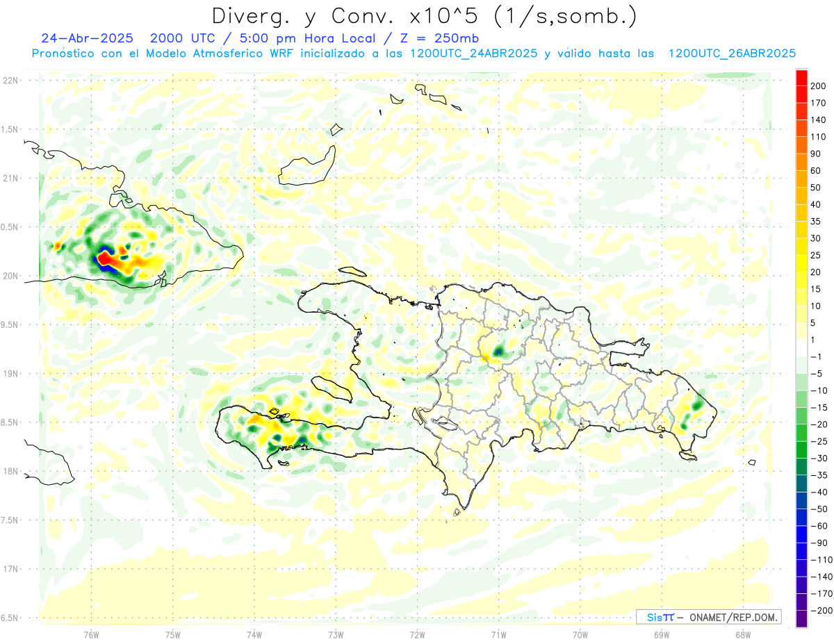Click the '-1' colorbar value
Viewport: 834px width, 644px height.
[x=818, y=357]
